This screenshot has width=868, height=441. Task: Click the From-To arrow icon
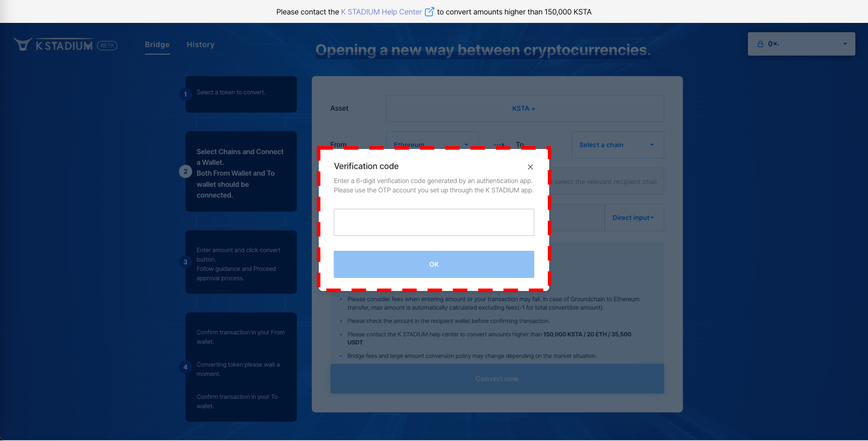point(499,145)
